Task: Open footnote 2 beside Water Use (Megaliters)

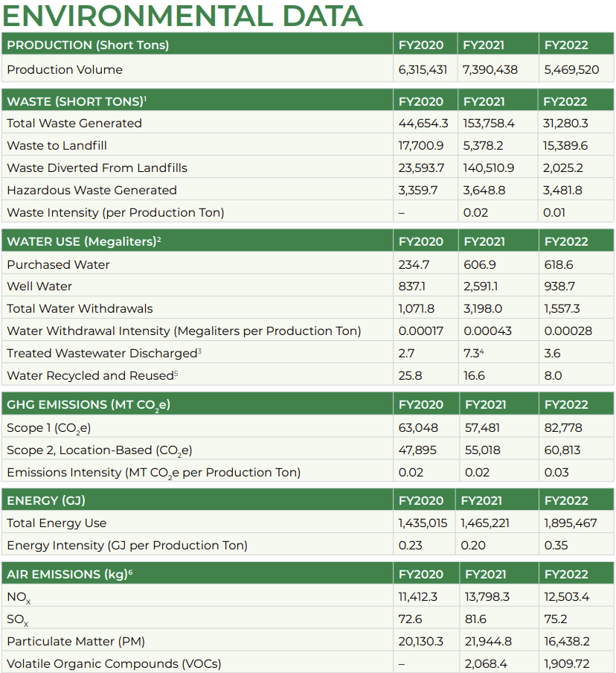Action: coord(159,238)
